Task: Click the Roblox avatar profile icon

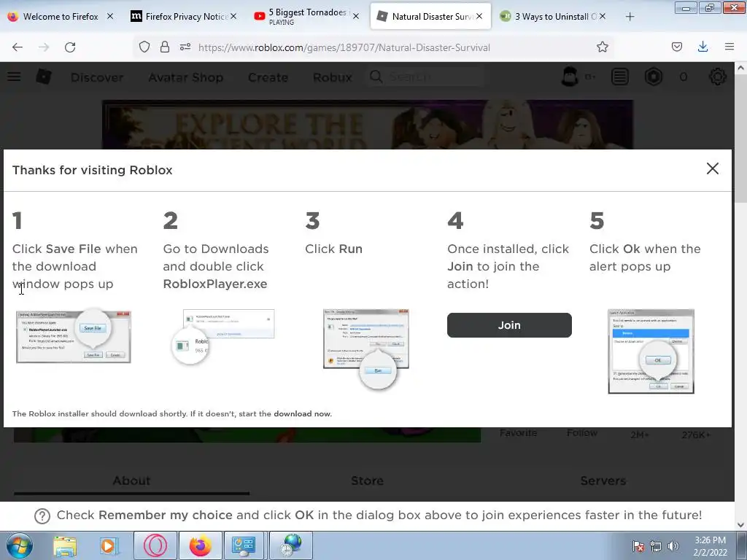Action: coord(569,77)
